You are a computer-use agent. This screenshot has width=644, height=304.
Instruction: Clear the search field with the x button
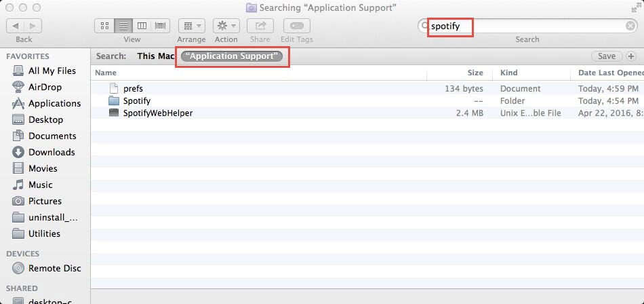pos(630,26)
